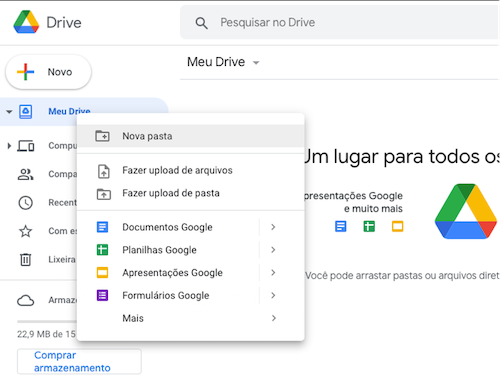
Task: Click the Lixeira sidebar label
Action: tap(62, 259)
